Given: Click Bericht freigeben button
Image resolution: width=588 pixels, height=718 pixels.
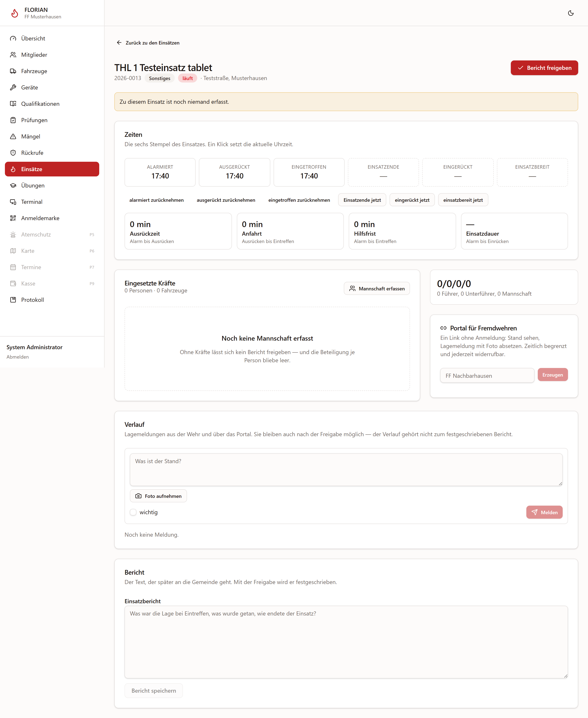Looking at the screenshot, I should (544, 68).
